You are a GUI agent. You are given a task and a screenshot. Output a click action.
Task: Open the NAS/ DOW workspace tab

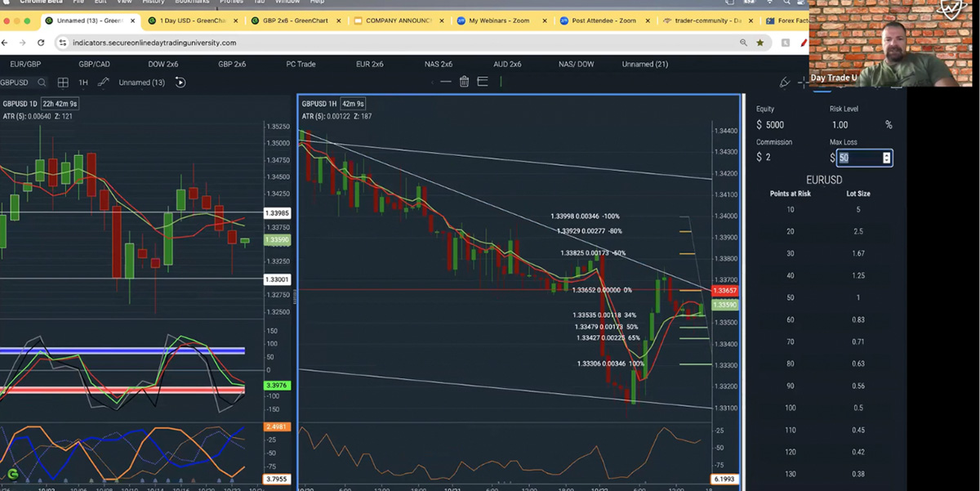(x=576, y=64)
